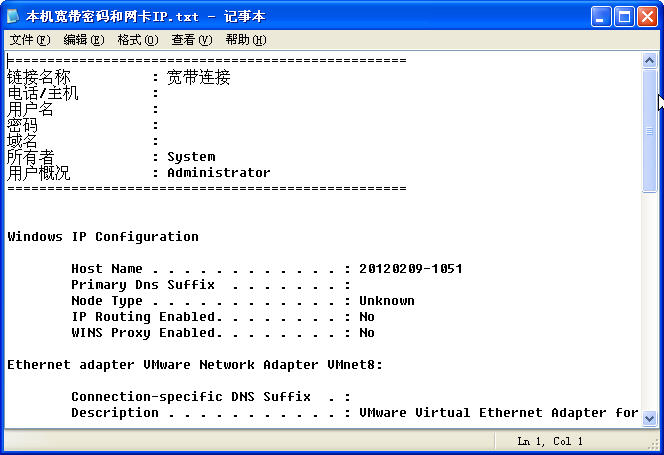664x455 pixels.
Task: Click the Description label
Action: tap(115, 413)
